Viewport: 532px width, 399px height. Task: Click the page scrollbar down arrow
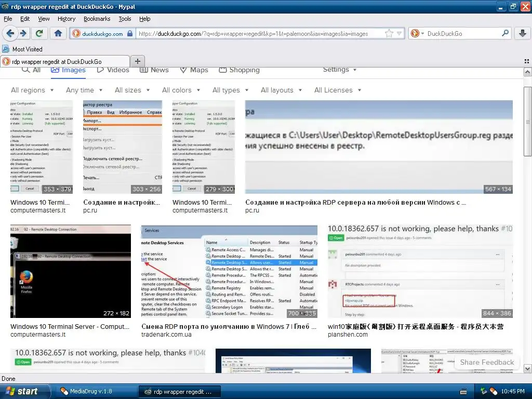point(527,368)
